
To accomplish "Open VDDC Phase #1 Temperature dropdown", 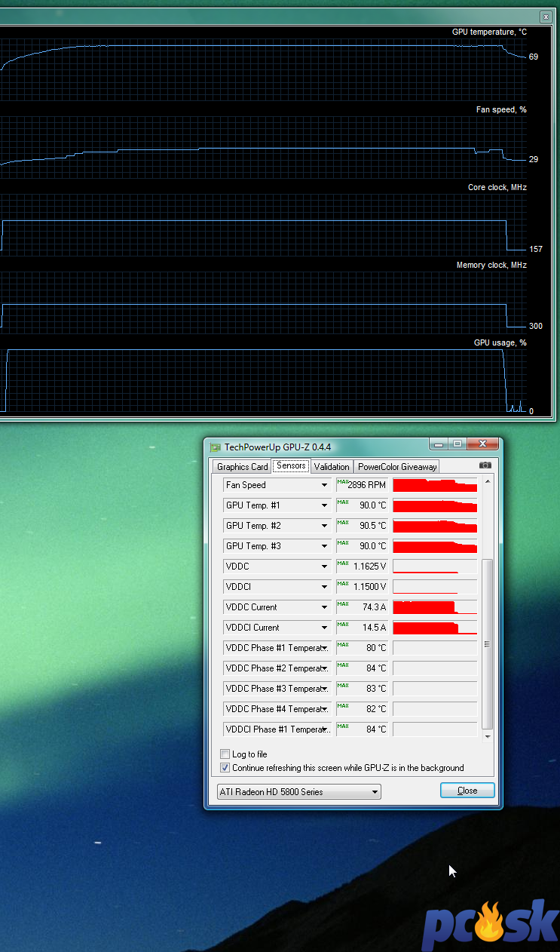I will [277, 648].
